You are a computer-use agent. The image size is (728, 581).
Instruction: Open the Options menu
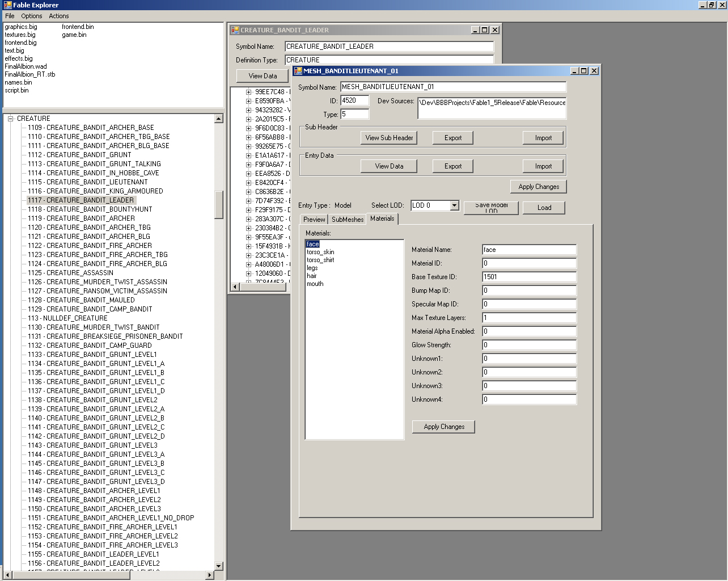tap(32, 16)
